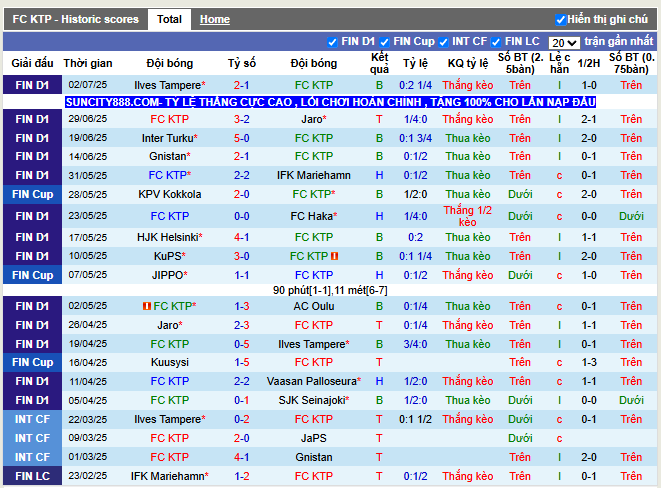
Task: Click the Thời gian column header
Action: [88, 63]
